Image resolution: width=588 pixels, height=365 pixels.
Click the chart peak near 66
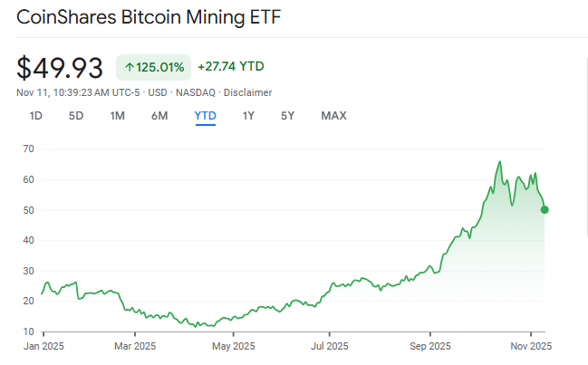click(x=500, y=162)
